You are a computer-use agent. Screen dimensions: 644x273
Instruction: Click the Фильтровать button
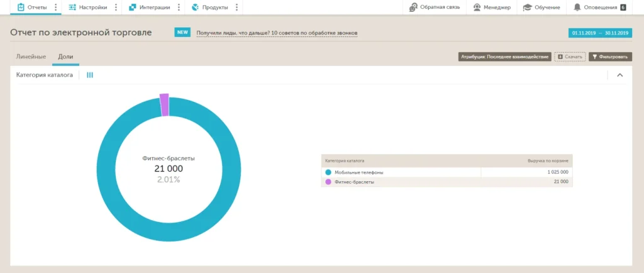610,57
